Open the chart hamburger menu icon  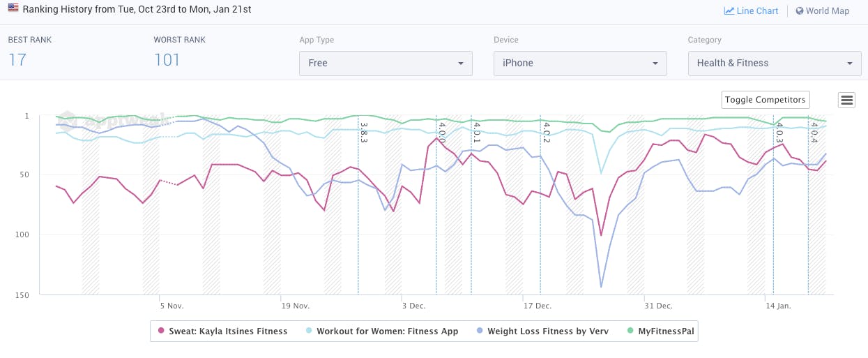[x=847, y=100]
